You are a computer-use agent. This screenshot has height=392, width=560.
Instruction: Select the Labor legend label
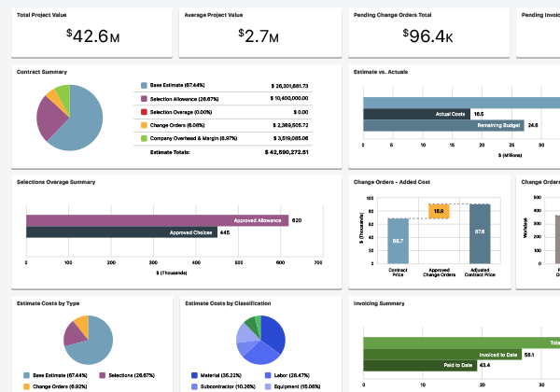coord(292,375)
